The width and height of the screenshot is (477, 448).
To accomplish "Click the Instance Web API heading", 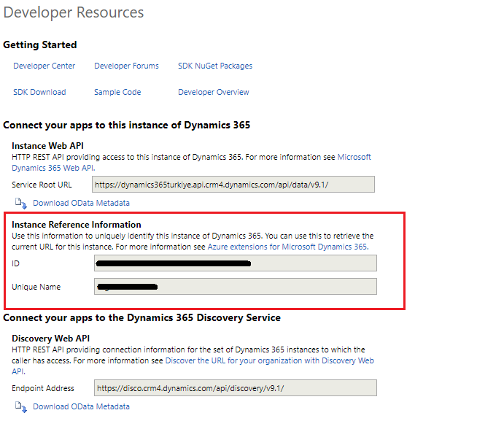I will (x=47, y=146).
